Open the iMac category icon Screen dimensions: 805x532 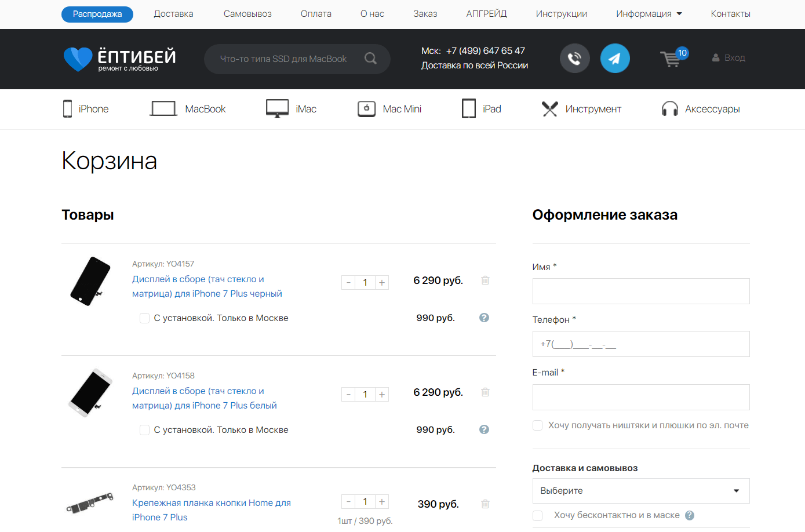coord(277,108)
